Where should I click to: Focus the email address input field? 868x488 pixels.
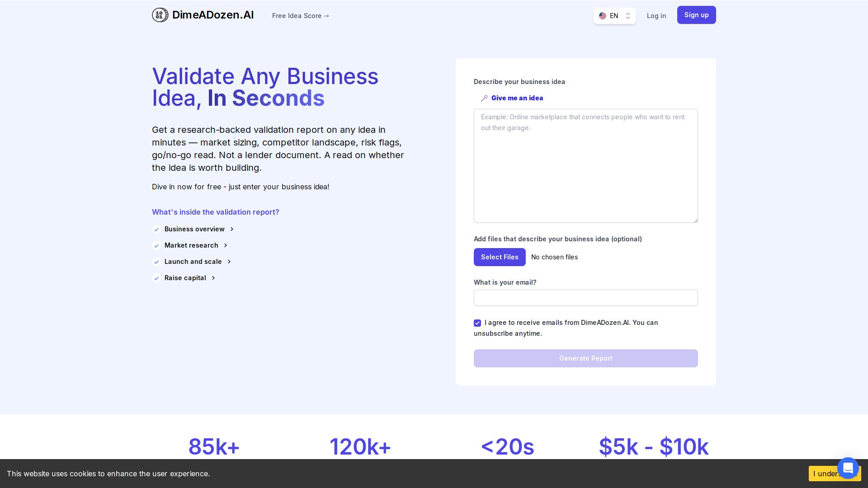(x=585, y=298)
